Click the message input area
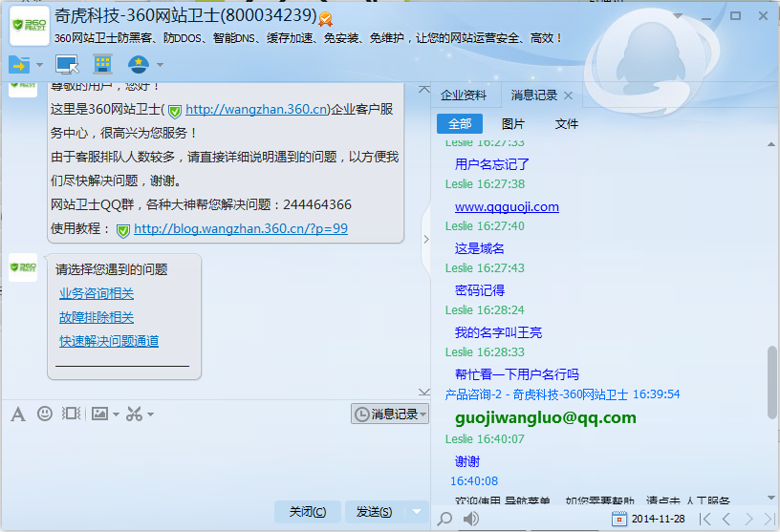This screenshot has height=532, width=780. point(214,460)
